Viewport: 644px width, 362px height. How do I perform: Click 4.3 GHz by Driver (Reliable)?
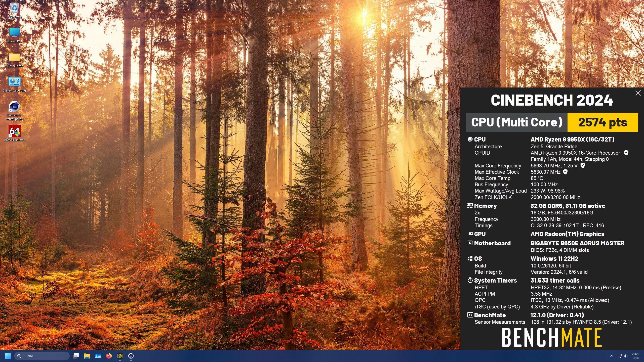(562, 307)
